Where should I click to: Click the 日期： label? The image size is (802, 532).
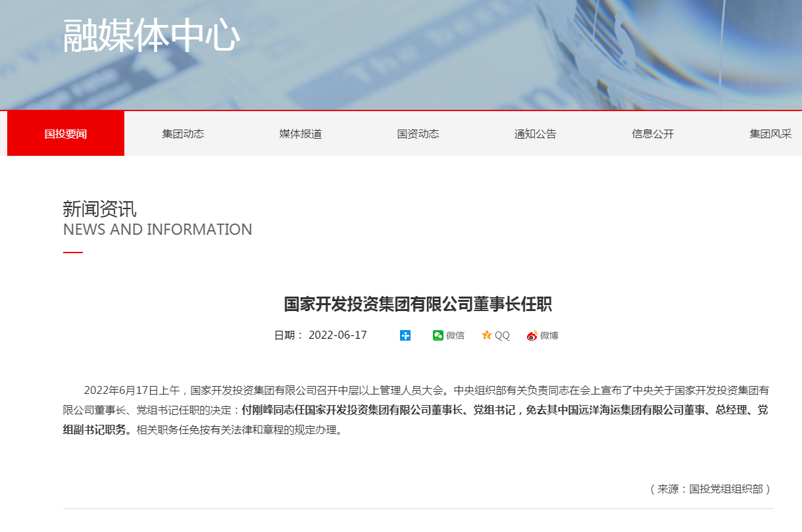pyautogui.click(x=289, y=335)
